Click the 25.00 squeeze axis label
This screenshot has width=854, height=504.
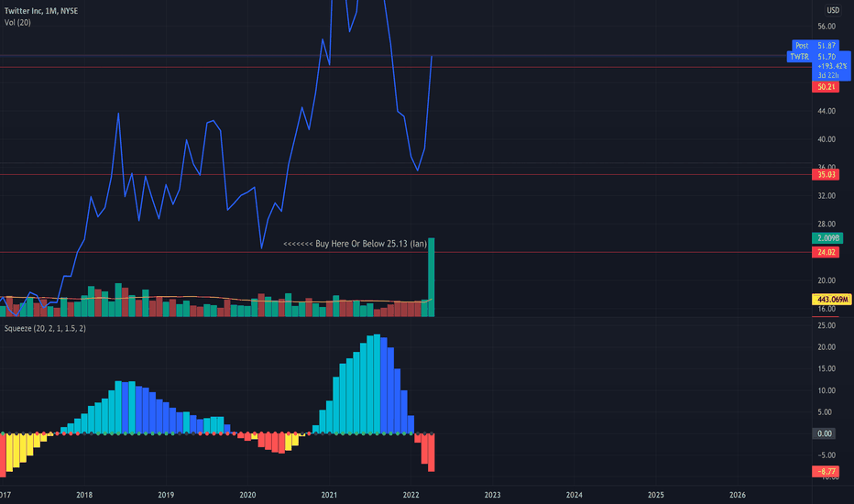[827, 325]
